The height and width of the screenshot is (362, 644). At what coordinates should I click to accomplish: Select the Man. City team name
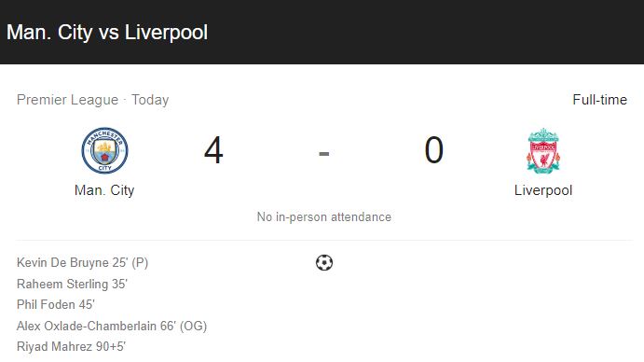pyautogui.click(x=104, y=190)
